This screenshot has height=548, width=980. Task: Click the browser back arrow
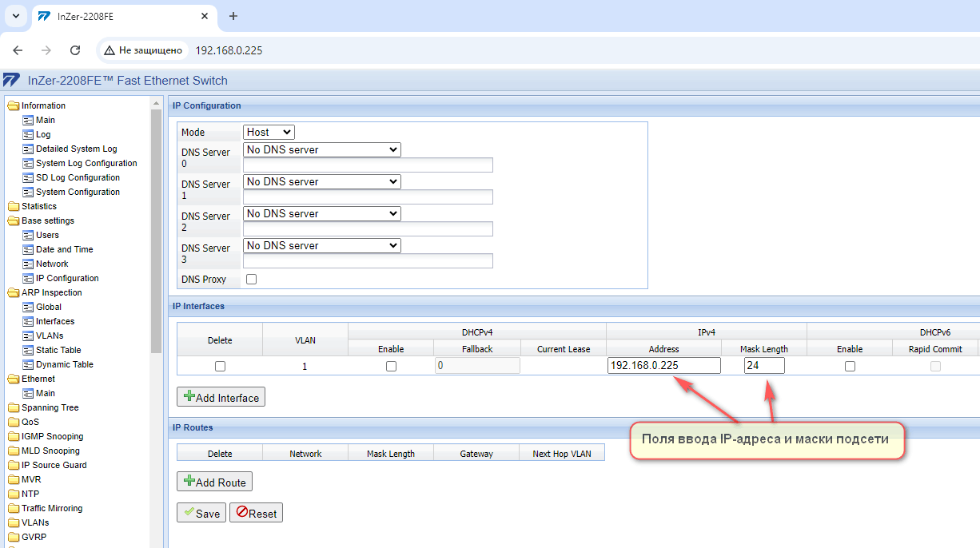click(18, 50)
